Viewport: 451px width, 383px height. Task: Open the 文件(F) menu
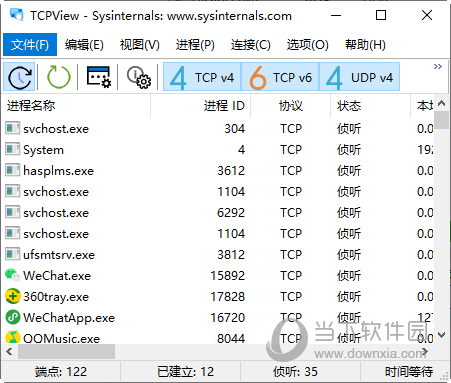[x=30, y=44]
